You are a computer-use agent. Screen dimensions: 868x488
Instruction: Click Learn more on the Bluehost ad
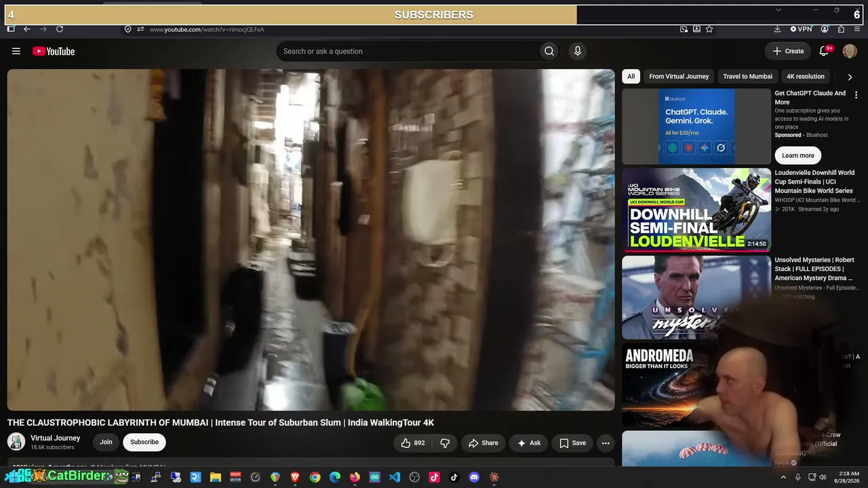[798, 155]
